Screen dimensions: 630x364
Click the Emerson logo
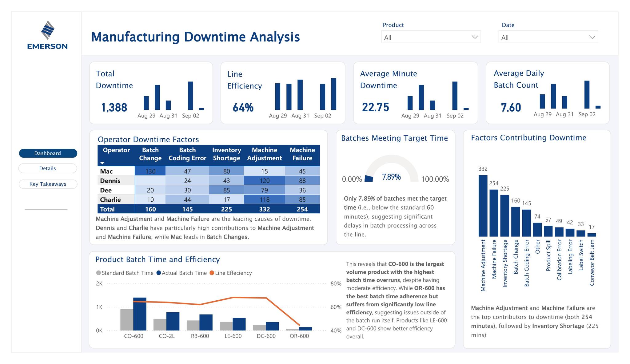click(47, 35)
